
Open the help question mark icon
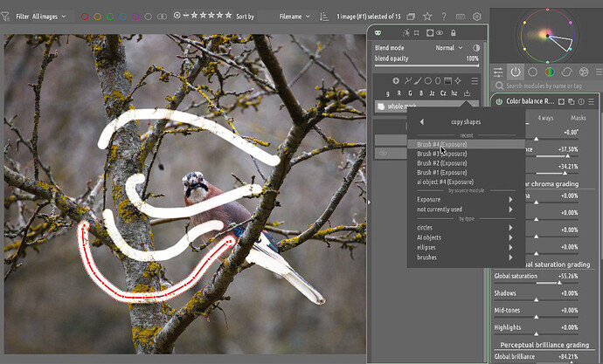444,17
